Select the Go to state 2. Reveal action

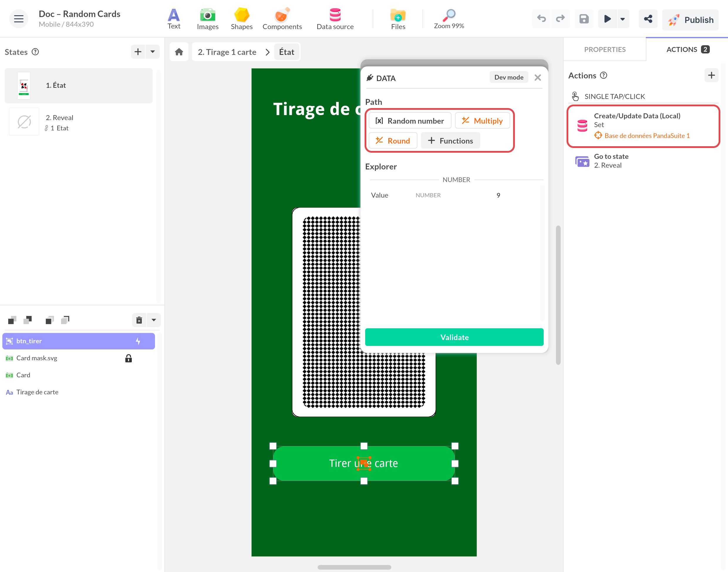click(x=643, y=161)
